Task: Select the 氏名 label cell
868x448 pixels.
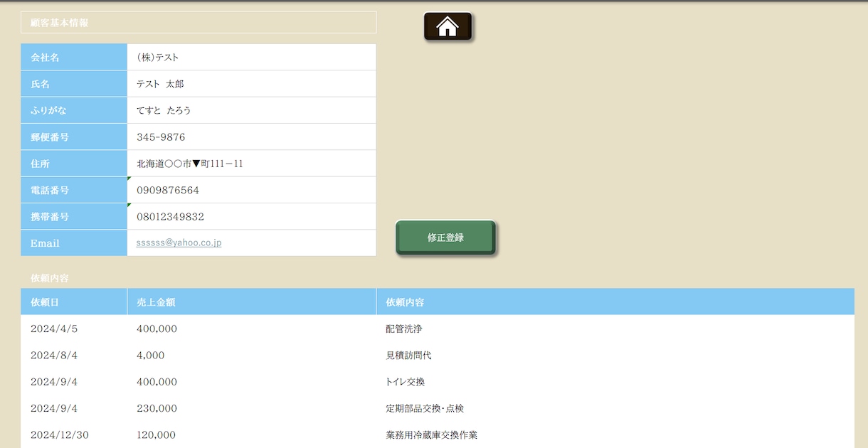Action: coord(74,84)
